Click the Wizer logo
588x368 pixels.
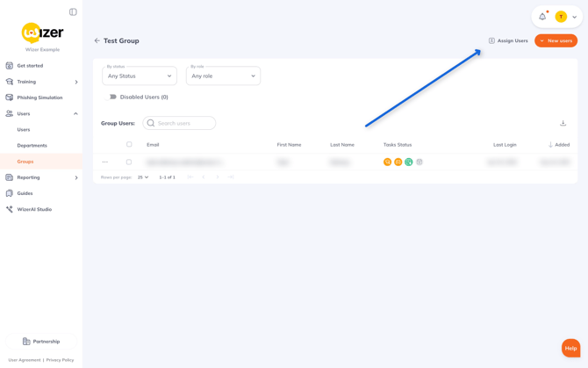(x=42, y=33)
